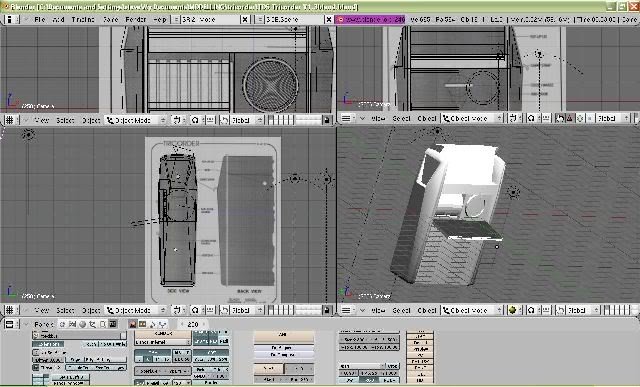
Task: Toggle the 3D manipulator hand icon
Action: (560, 118)
